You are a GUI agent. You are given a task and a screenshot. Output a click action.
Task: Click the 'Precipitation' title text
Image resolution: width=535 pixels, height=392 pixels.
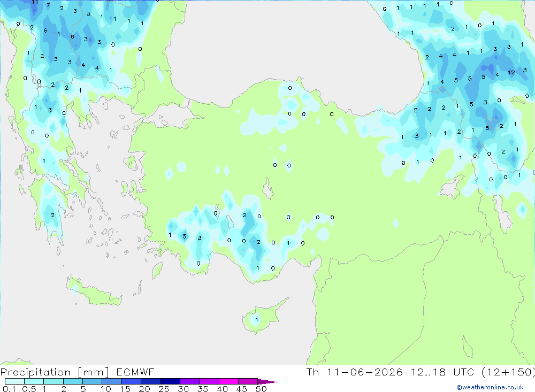coord(35,372)
